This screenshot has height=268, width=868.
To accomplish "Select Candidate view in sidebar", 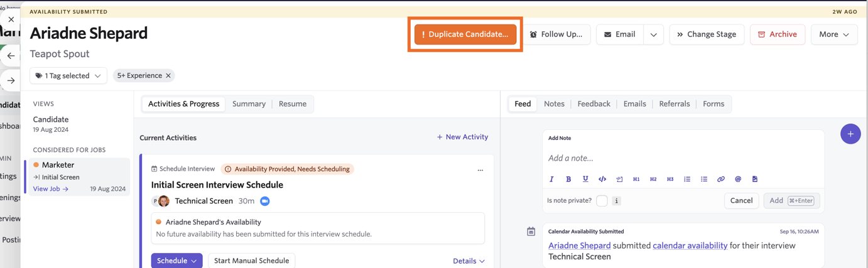I will (x=51, y=124).
